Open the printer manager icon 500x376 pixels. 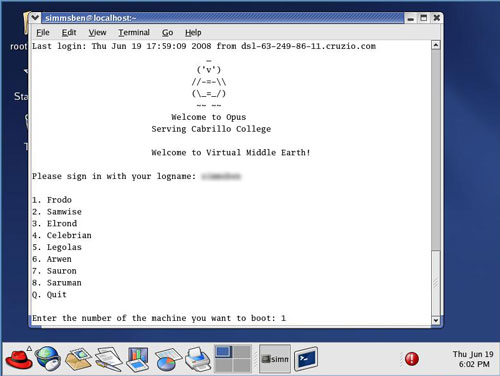click(198, 359)
